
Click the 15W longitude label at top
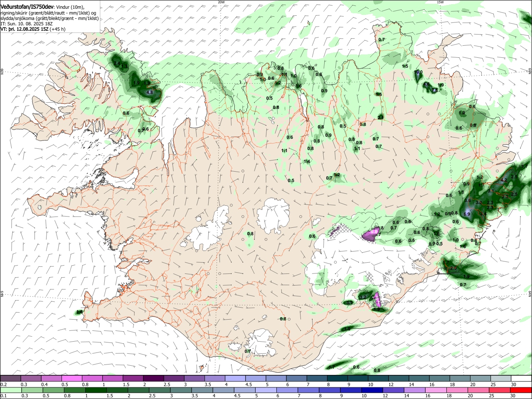440,2
